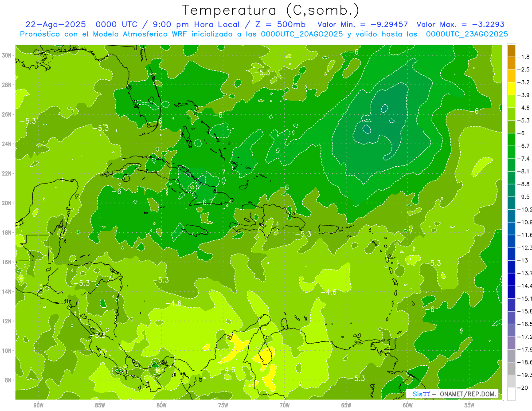Viewport: 532px width, 411px height.
Task: Click the valid-until time '0000UTC_23AGO2025'
Action: pos(466,34)
